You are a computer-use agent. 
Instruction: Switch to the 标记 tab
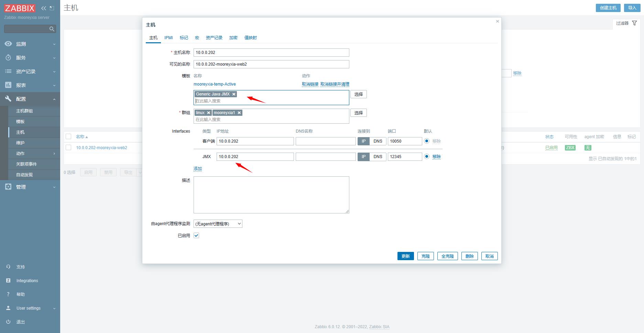pyautogui.click(x=184, y=37)
